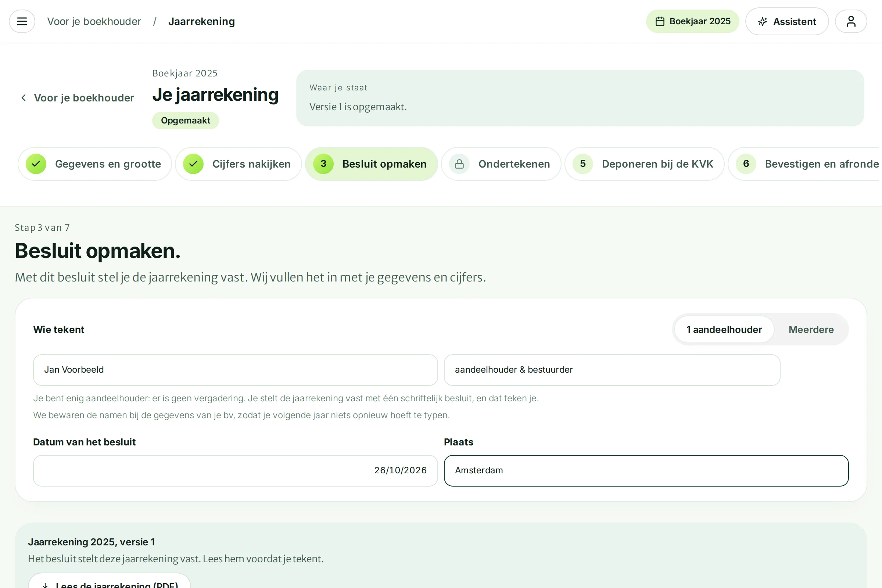The image size is (882, 588).
Task: Edit the name field 'Jan Voorbeeld'
Action: pyautogui.click(x=236, y=370)
